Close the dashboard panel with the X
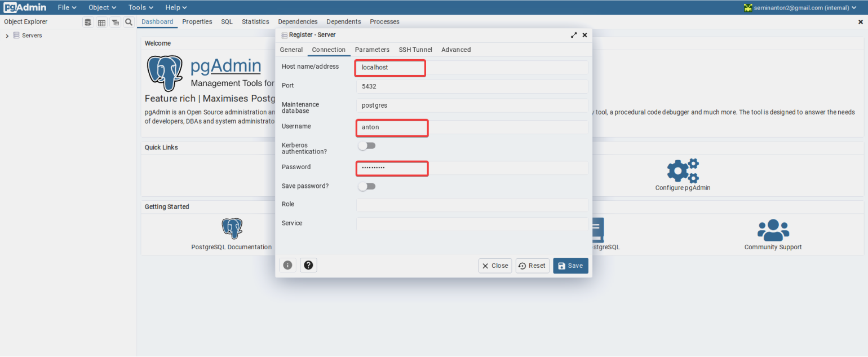 tap(860, 22)
